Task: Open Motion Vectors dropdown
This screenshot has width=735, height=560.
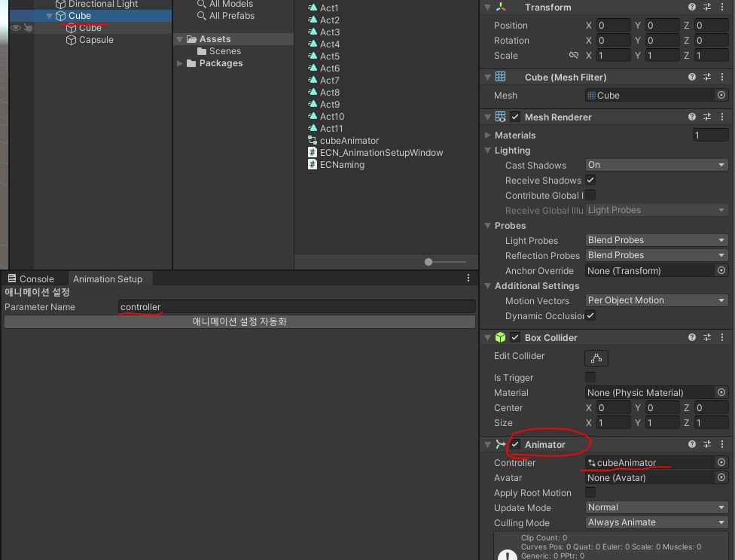Action: click(x=657, y=300)
